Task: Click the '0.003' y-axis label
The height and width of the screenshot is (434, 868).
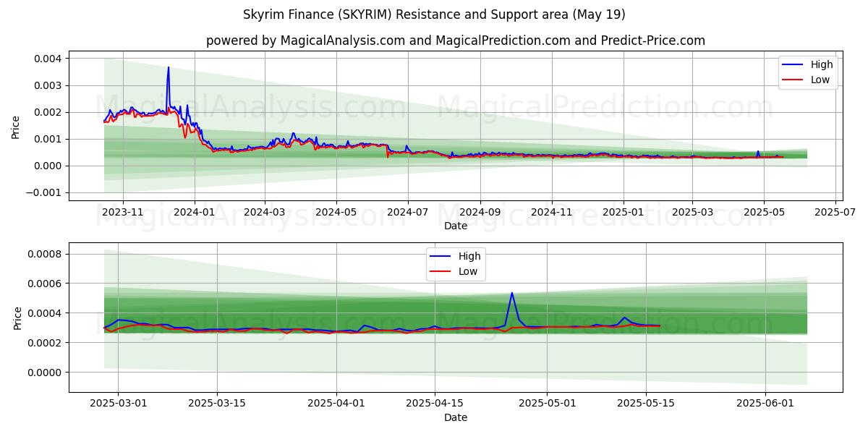Action: [x=49, y=85]
